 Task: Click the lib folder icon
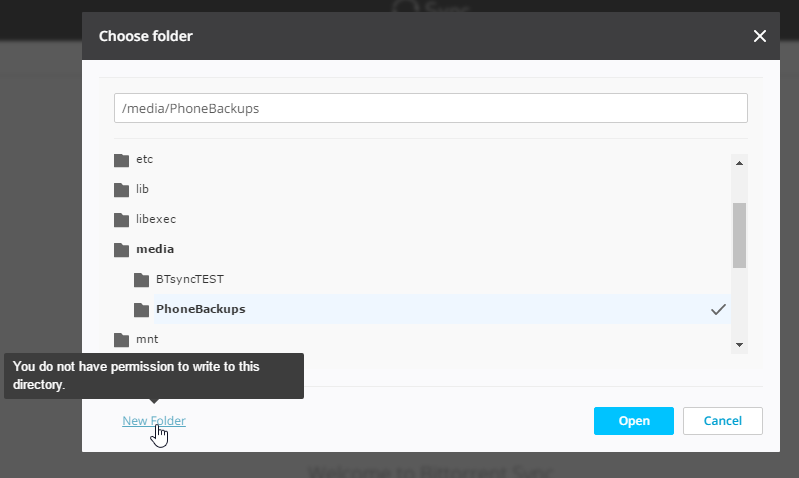point(121,190)
